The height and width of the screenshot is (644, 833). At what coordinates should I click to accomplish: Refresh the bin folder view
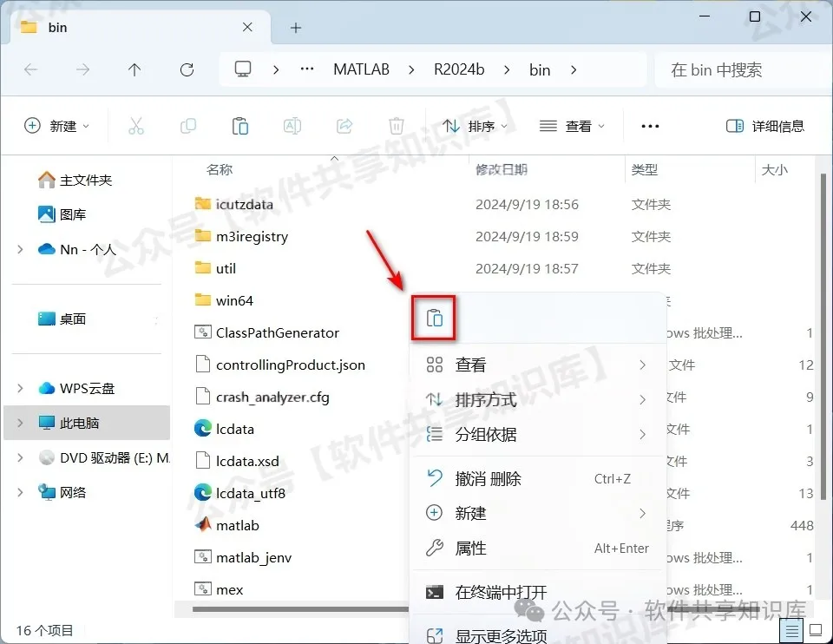coord(187,69)
